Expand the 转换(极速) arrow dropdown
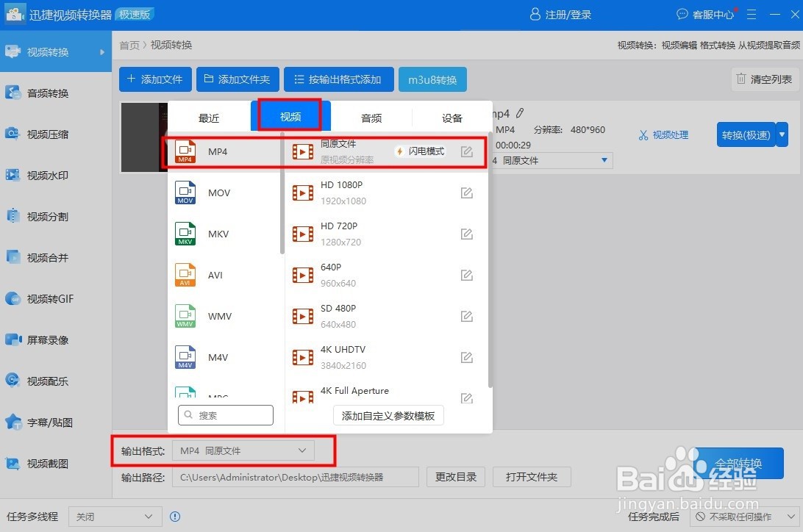803x532 pixels. (x=782, y=134)
